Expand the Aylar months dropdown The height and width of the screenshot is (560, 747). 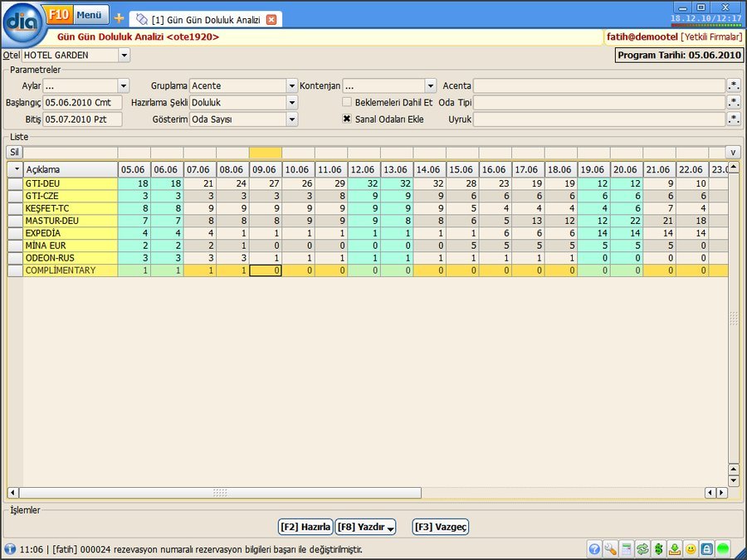click(124, 85)
